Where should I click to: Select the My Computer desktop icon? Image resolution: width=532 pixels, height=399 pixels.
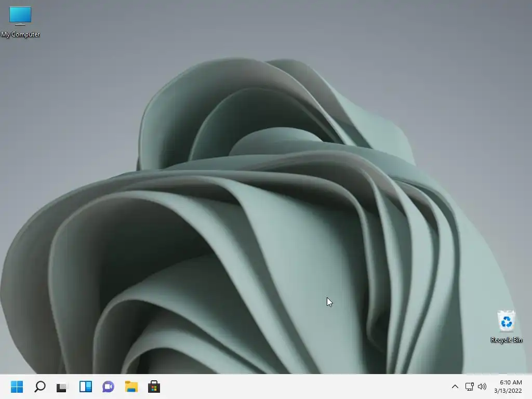pos(20,22)
